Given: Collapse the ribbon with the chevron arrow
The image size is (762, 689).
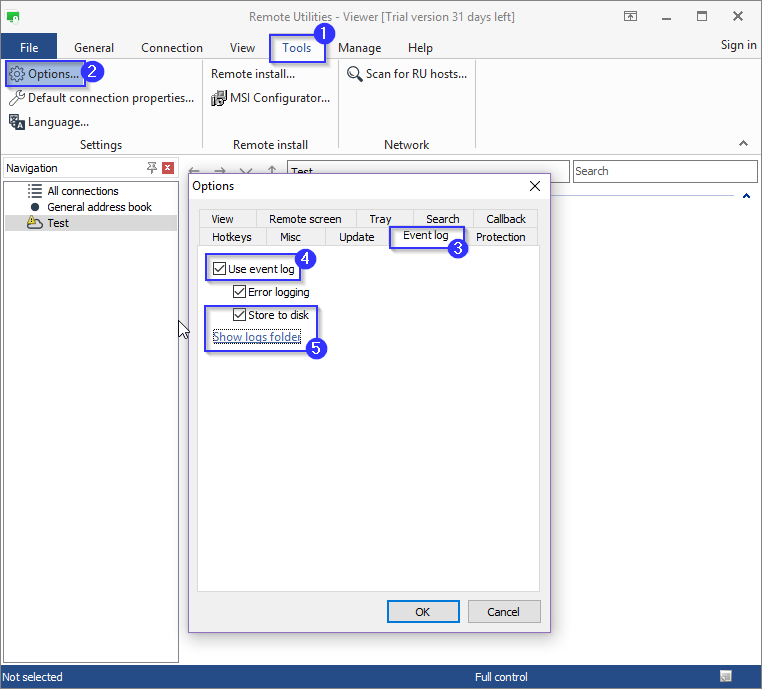Looking at the screenshot, I should [743, 144].
